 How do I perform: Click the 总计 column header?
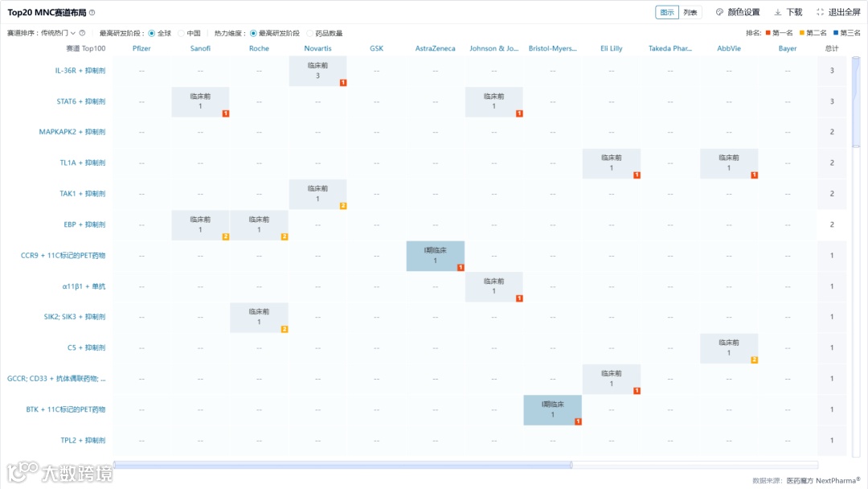[832, 49]
